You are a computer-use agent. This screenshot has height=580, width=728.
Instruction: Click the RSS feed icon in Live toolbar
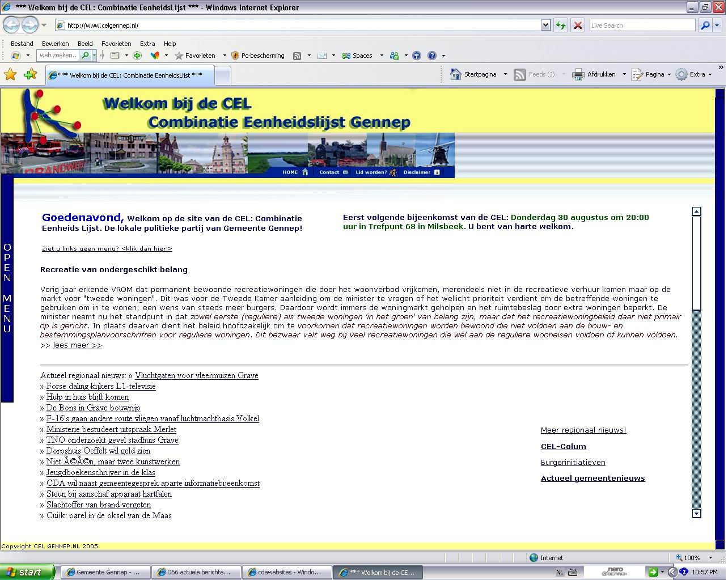297,56
